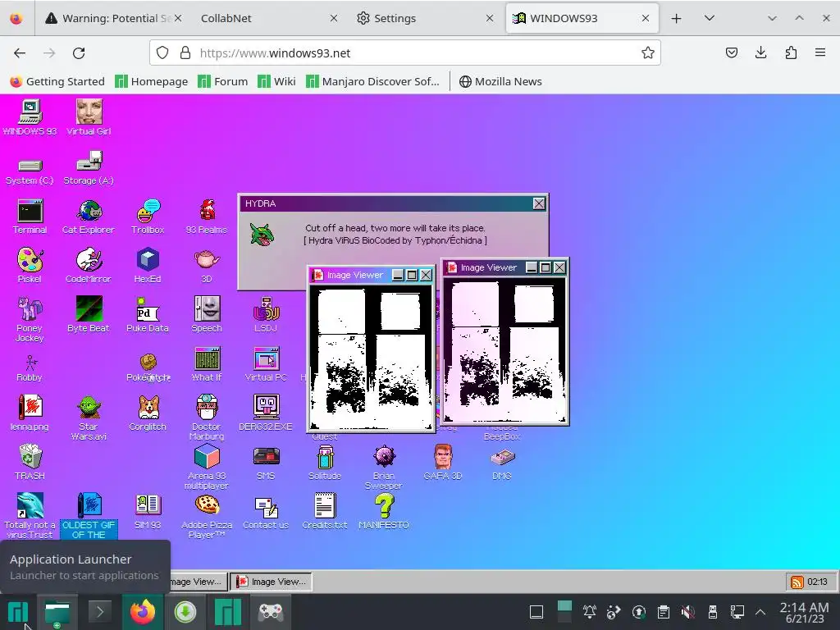Launch Firefox from the taskbar
Image resolution: width=840 pixels, height=630 pixels.
click(143, 612)
